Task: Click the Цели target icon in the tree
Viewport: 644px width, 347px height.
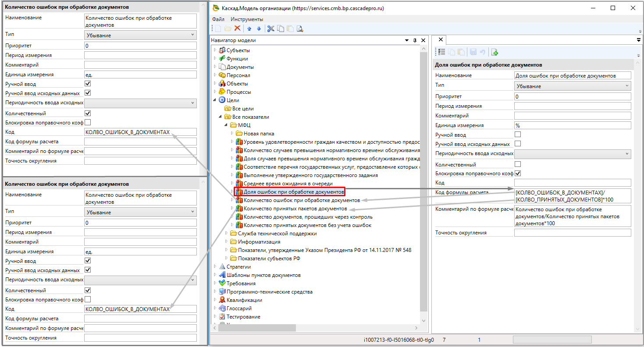Action: [x=222, y=100]
